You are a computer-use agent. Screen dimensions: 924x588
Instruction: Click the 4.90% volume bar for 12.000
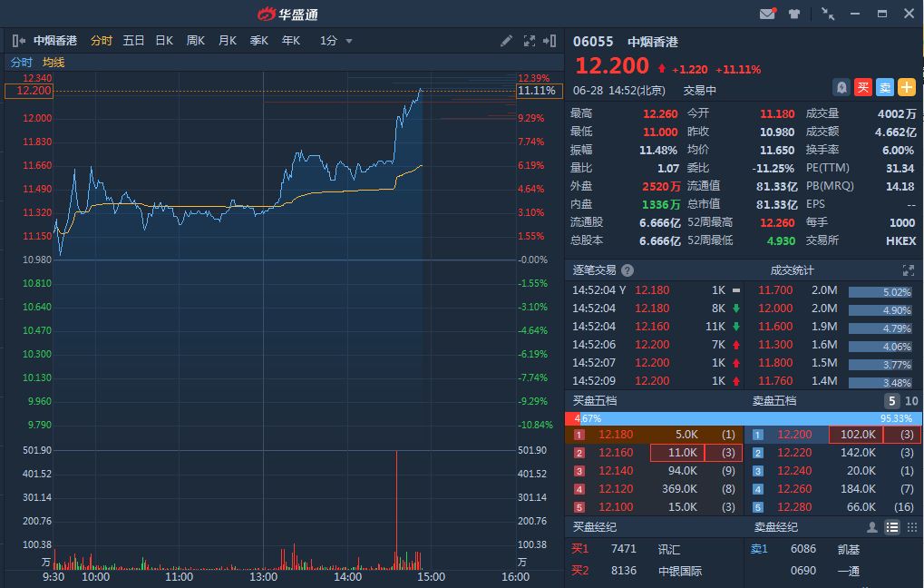point(880,311)
